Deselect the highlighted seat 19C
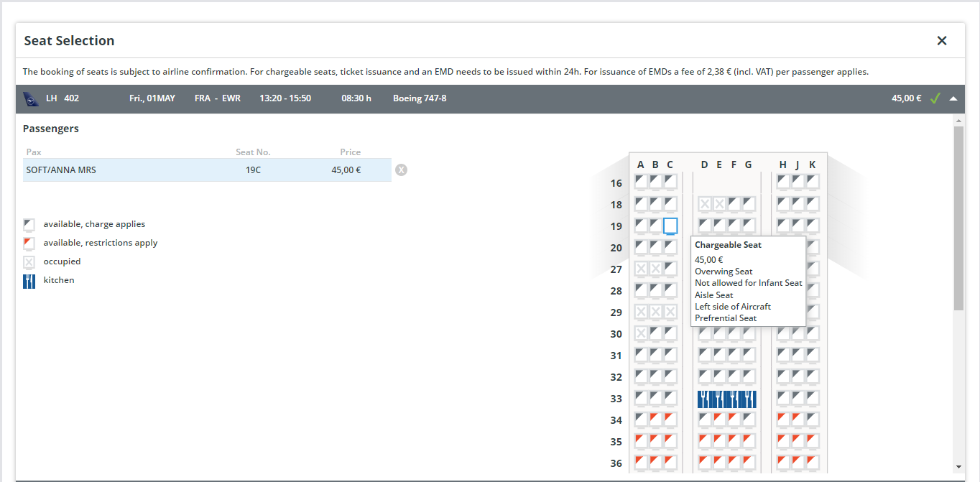Screen dimensions: 980x482 (x=670, y=226)
